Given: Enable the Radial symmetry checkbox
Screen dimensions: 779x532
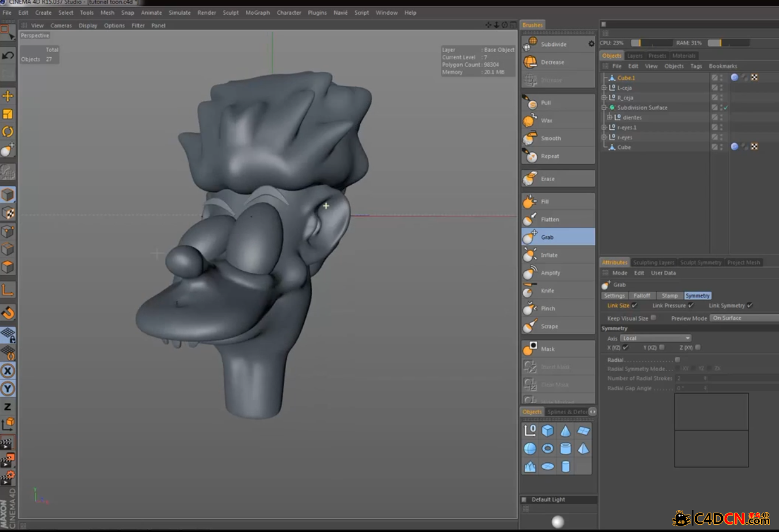Looking at the screenshot, I should point(678,360).
